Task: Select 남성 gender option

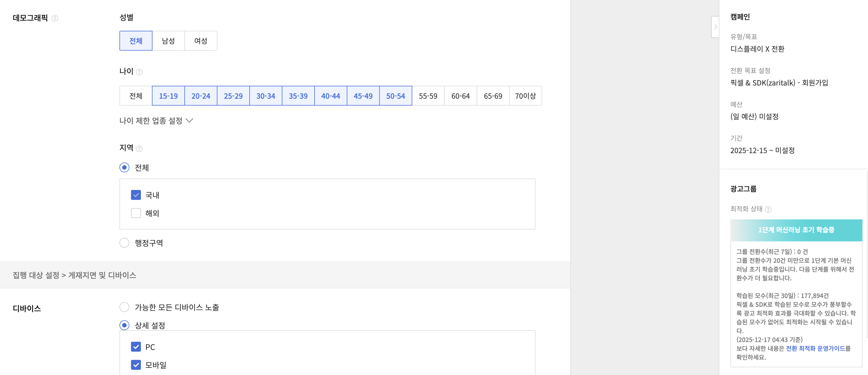Action: coord(168,41)
